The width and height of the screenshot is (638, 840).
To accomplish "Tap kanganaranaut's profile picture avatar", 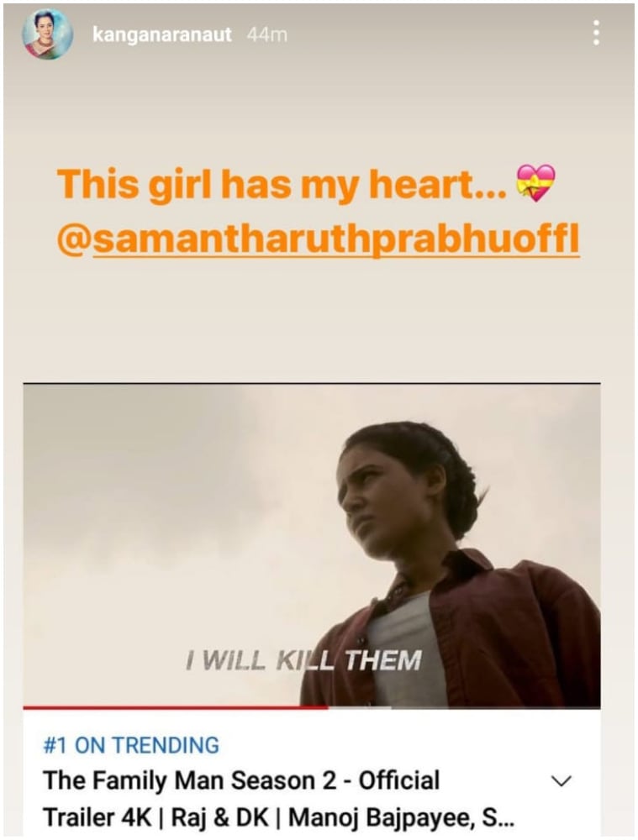I will (x=48, y=34).
